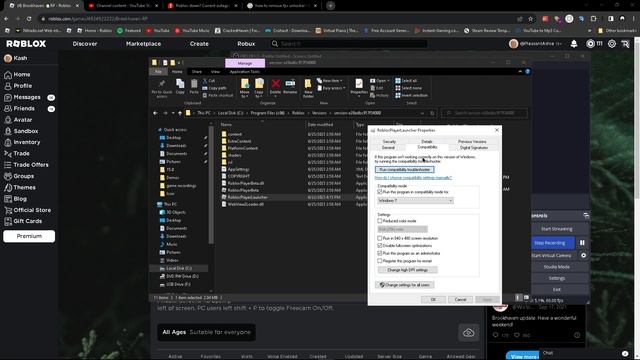The height and width of the screenshot is (360, 640).
Task: Open the Share tab in Explorer ribbon
Action: point(197,71)
